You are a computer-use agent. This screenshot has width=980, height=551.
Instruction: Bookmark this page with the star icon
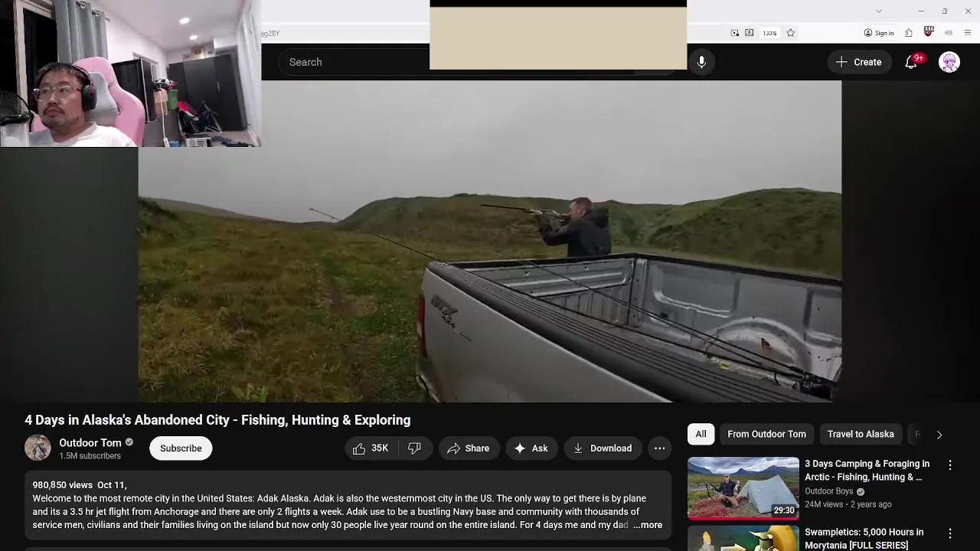(791, 33)
